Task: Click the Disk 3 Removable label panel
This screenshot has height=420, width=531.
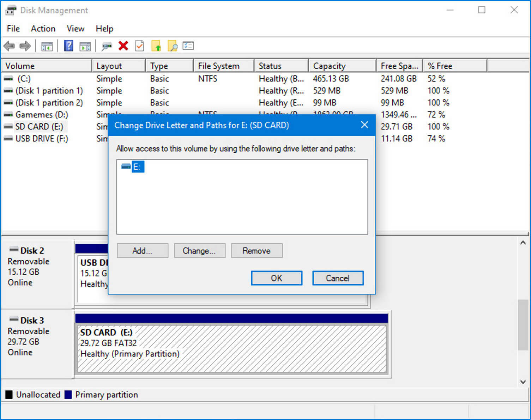Action: click(x=37, y=344)
